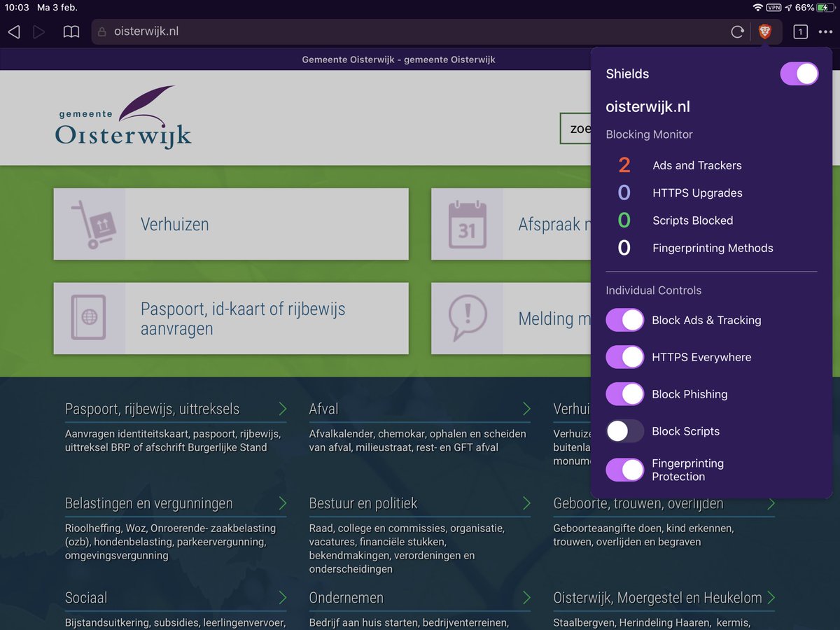Expand the Sociaal section chevron

[x=282, y=598]
